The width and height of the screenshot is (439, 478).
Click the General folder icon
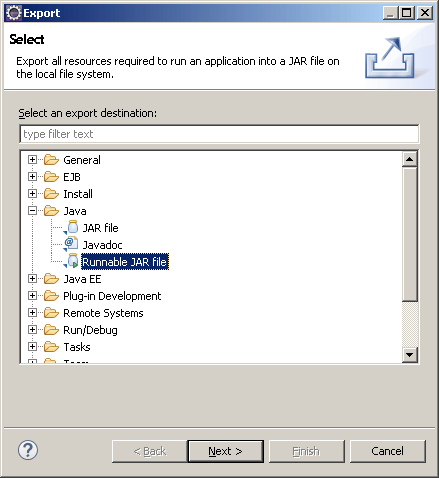coord(51,160)
